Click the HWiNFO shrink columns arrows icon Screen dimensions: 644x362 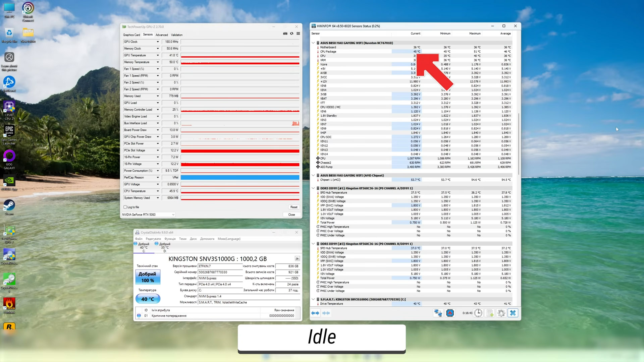[x=326, y=313]
